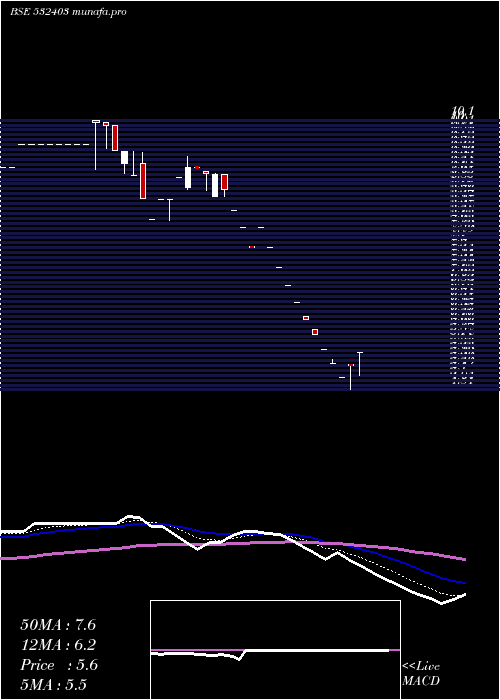Click the 'Price : 5.6' value
The height and width of the screenshot is (700, 500).
tap(59, 665)
